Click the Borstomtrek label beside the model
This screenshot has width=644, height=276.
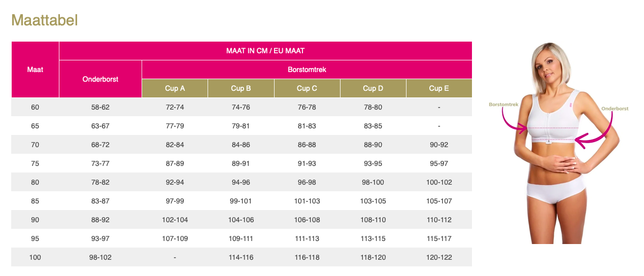click(503, 104)
